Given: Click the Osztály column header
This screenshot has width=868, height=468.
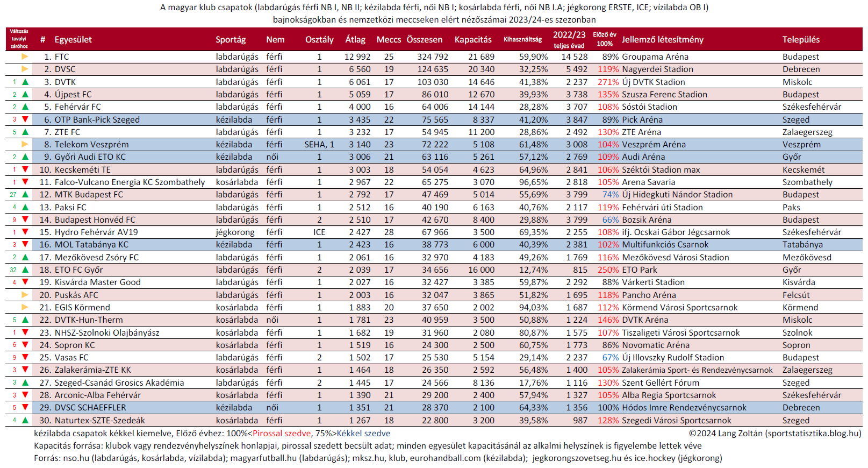Looking at the screenshot, I should click(x=319, y=40).
